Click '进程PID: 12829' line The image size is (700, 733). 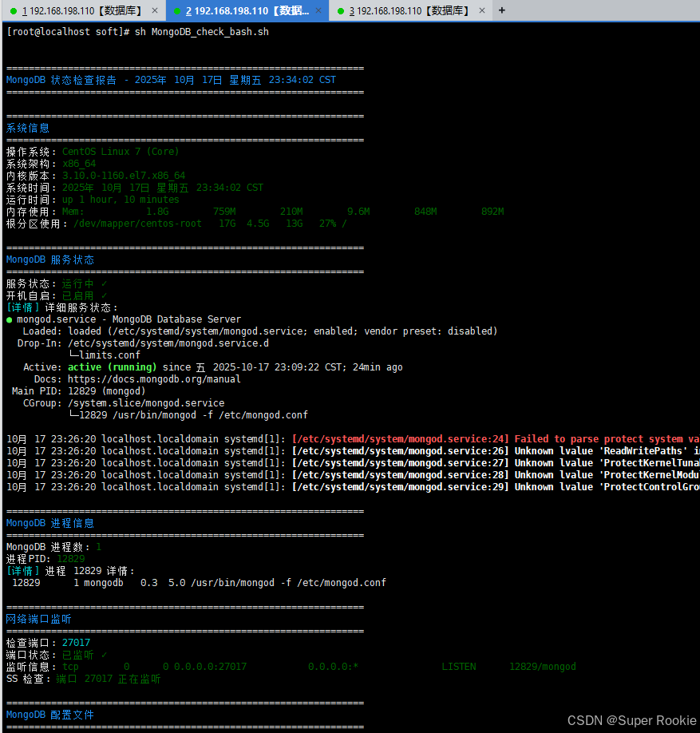click(x=45, y=559)
